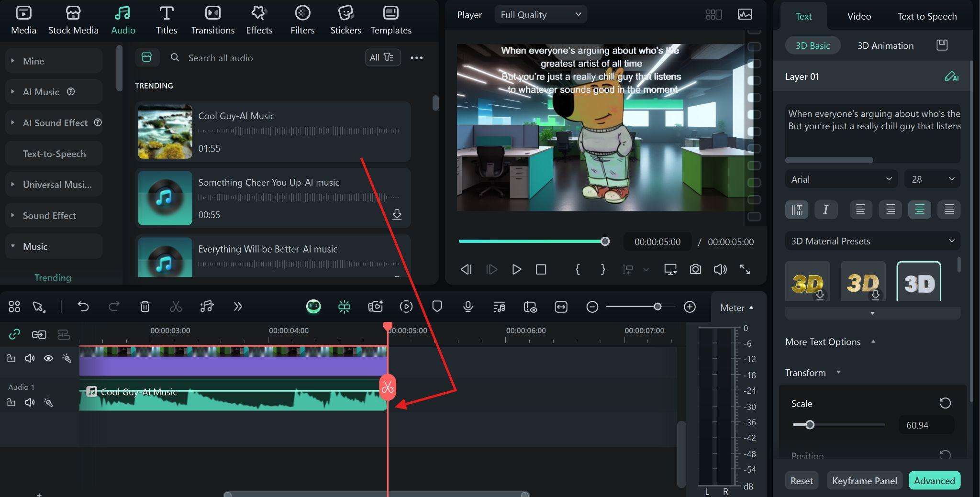This screenshot has height=497, width=980.
Task: Toggle the text spacing button
Action: tap(797, 210)
